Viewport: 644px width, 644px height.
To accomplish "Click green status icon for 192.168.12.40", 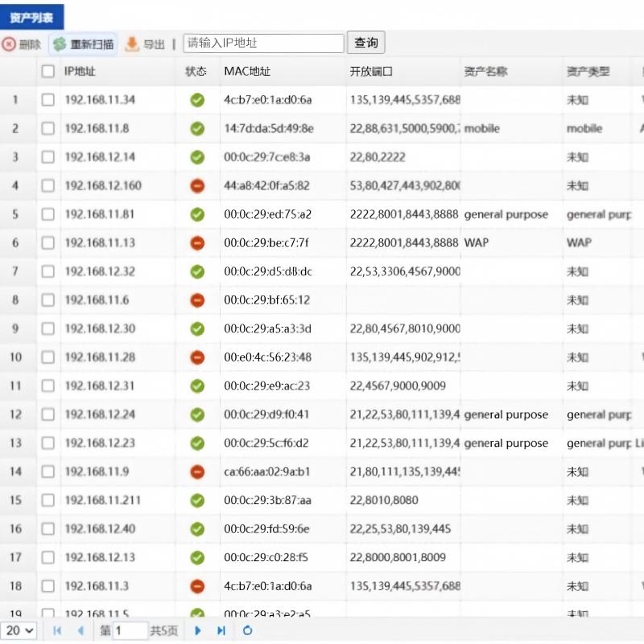I will coord(197,529).
